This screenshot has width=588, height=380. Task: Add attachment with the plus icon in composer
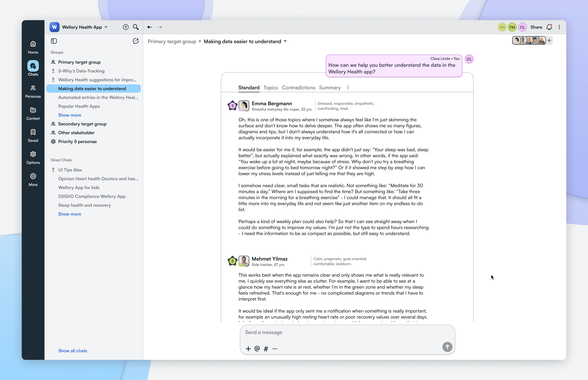tap(248, 349)
